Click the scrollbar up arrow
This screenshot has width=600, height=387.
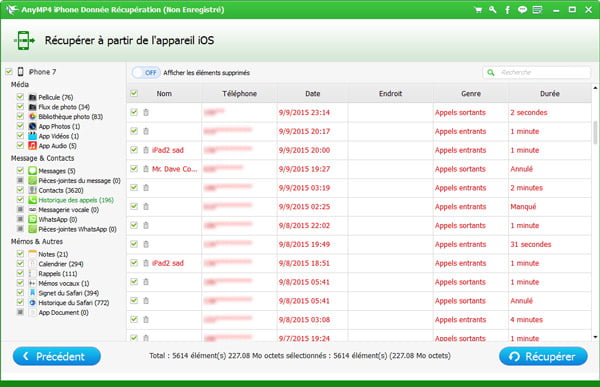coord(595,88)
